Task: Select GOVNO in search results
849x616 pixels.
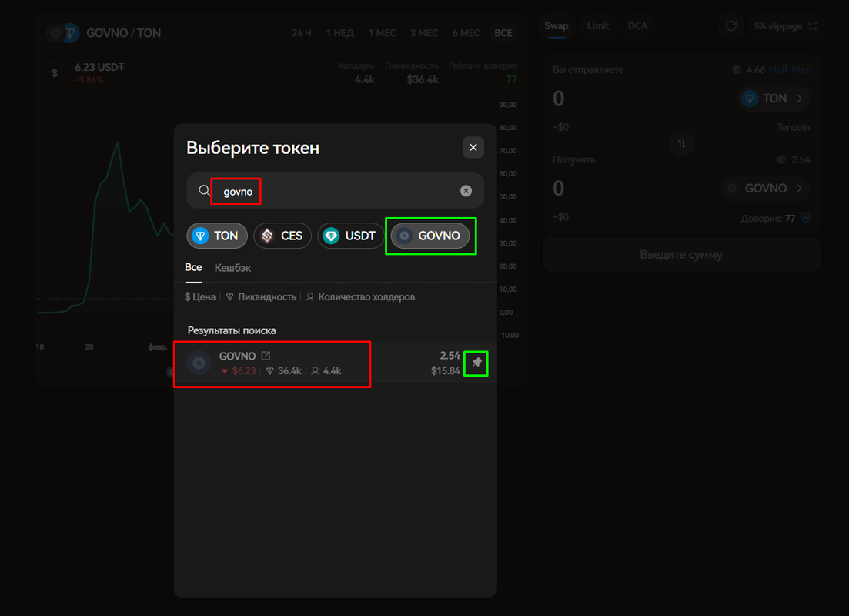Action: [335, 363]
